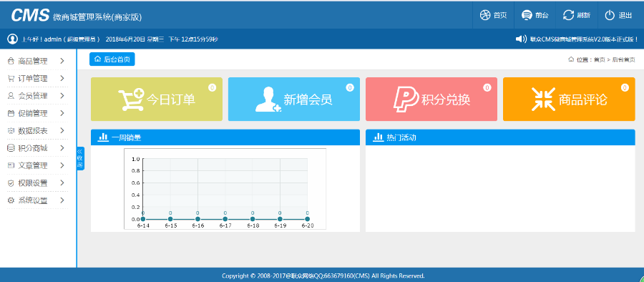Click the house icon in 后台首页 tab
Viewport: 644px width, 282px height.
(x=98, y=59)
